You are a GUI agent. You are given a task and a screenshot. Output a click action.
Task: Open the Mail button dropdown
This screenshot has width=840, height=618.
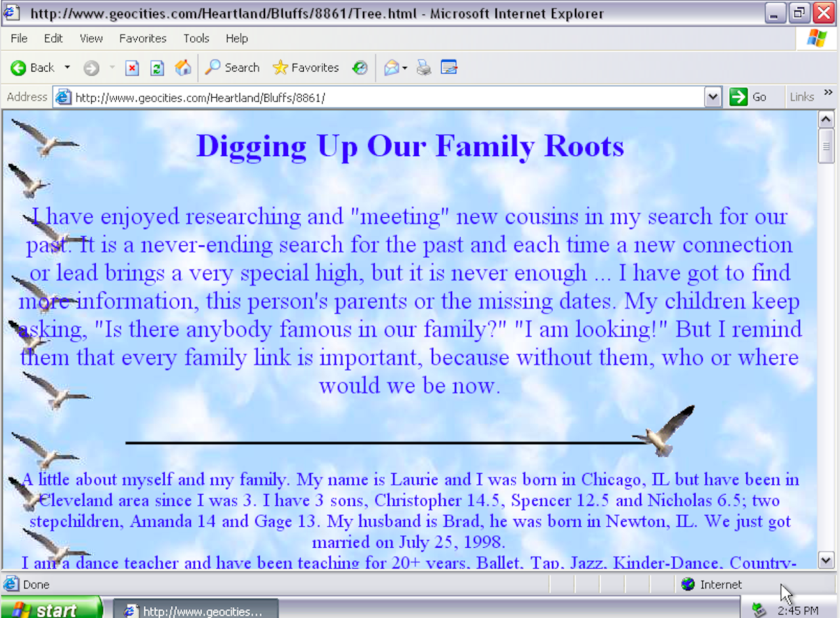[405, 68]
